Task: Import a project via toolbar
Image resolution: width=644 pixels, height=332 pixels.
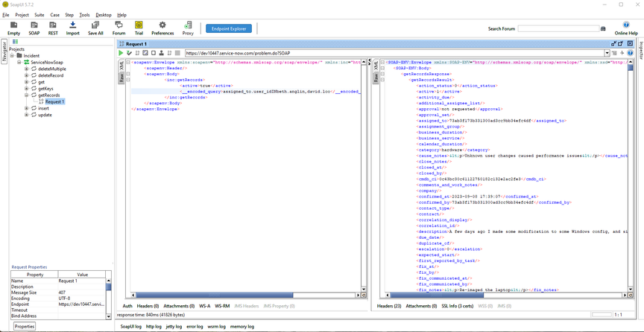Action: [73, 28]
